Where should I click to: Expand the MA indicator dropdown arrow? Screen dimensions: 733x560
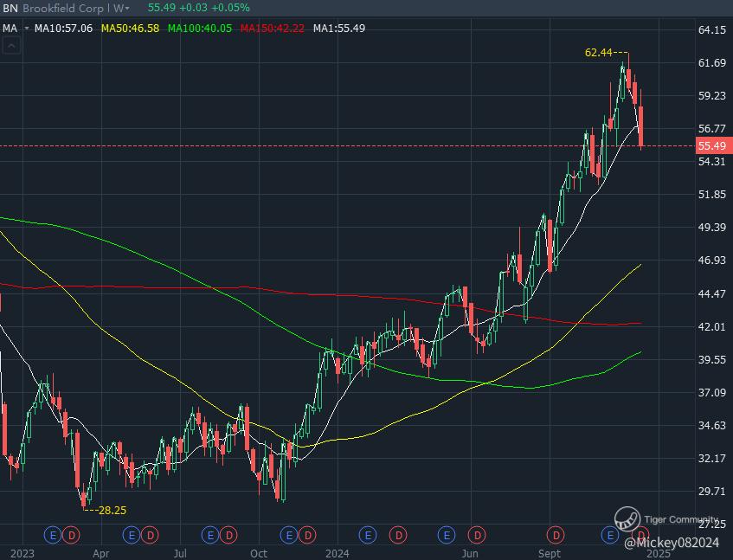(27, 28)
